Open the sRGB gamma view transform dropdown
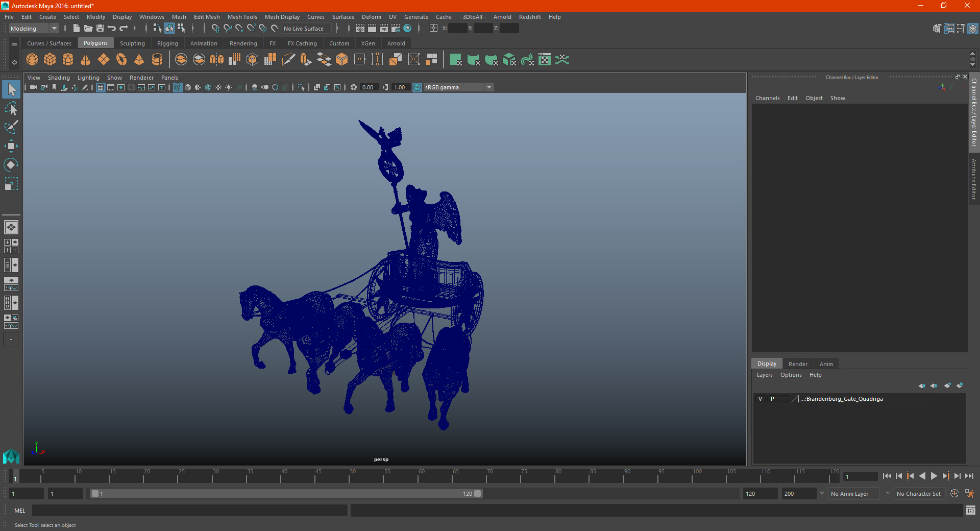 [458, 87]
